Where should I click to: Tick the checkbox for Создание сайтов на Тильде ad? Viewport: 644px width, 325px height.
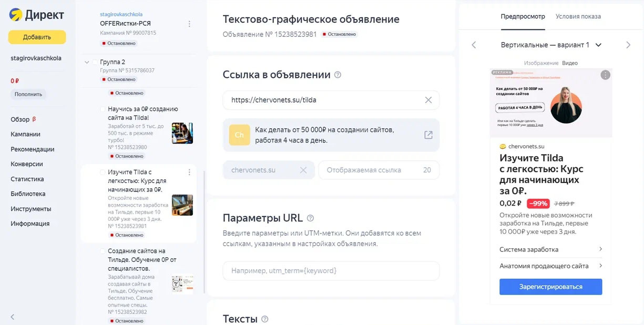[x=103, y=251]
